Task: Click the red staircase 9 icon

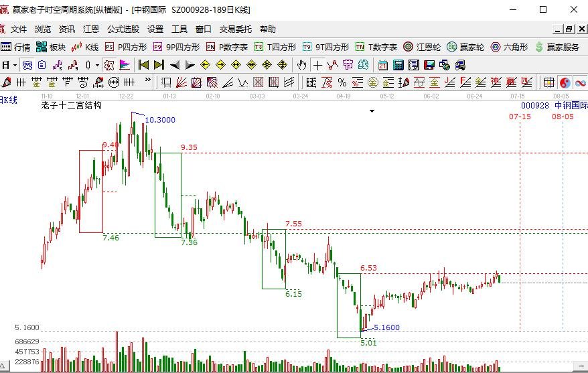Action: pyautogui.click(x=73, y=65)
